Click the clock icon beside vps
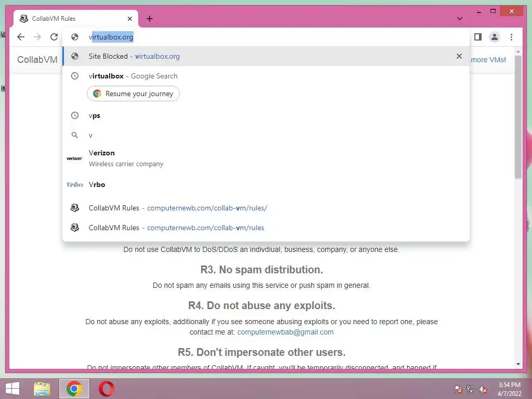The height and width of the screenshot is (399, 532). coord(75,116)
